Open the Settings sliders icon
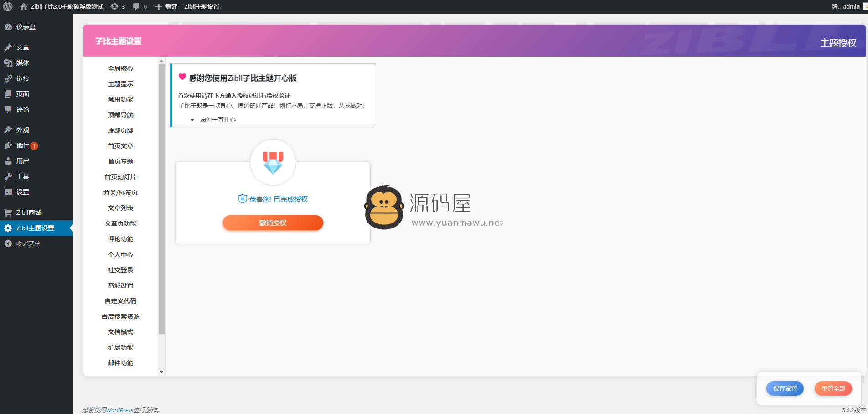868x414 pixels. [x=8, y=192]
